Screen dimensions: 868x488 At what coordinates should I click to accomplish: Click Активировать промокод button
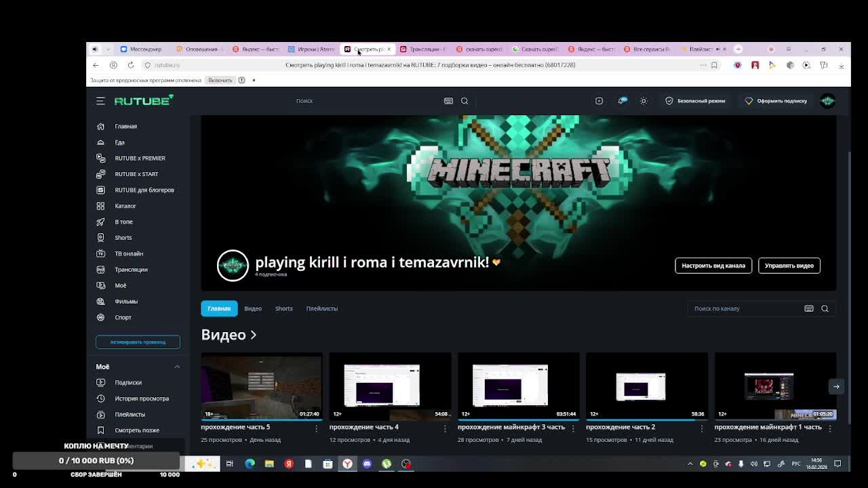(138, 342)
